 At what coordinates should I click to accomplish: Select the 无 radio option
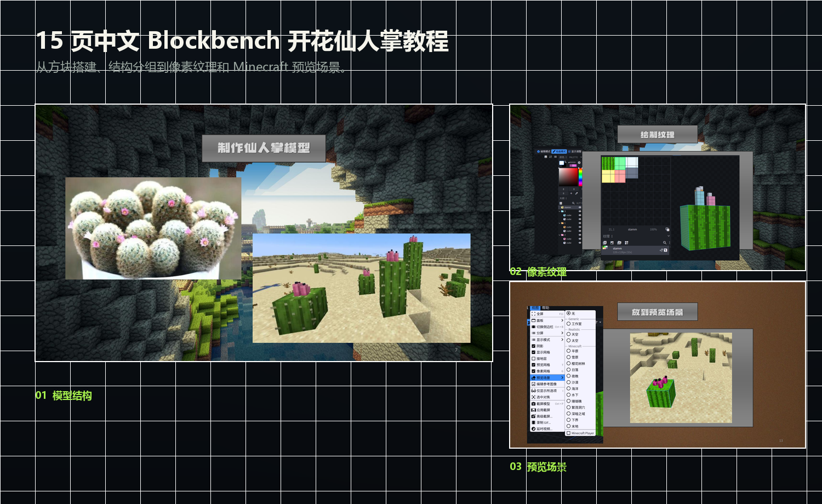(569, 313)
